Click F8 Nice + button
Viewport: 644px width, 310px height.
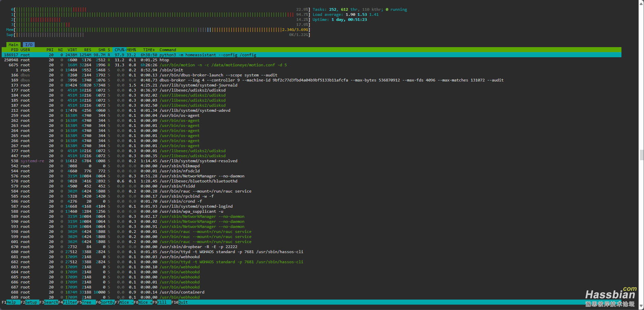143,302
